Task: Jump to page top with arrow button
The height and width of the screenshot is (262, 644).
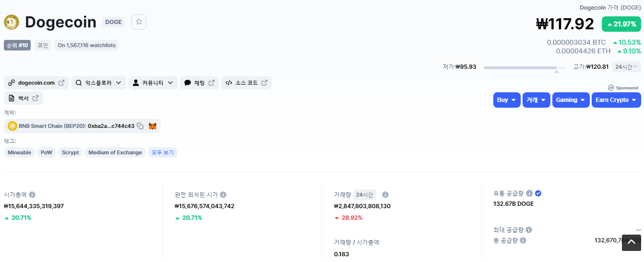Action: click(x=632, y=242)
